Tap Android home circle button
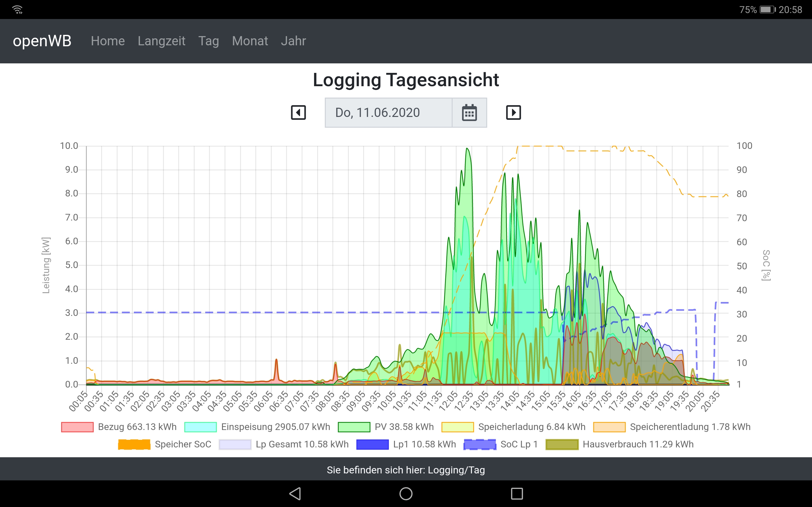812x507 pixels. (x=406, y=493)
